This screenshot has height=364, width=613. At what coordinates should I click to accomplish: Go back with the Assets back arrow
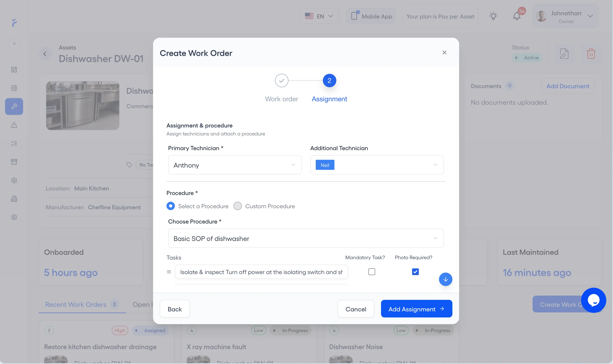point(45,54)
